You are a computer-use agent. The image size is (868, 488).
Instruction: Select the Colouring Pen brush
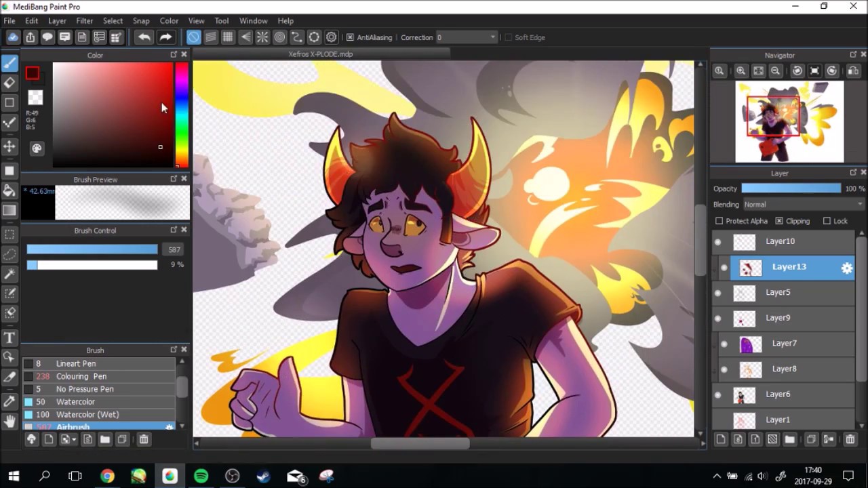[x=99, y=376]
